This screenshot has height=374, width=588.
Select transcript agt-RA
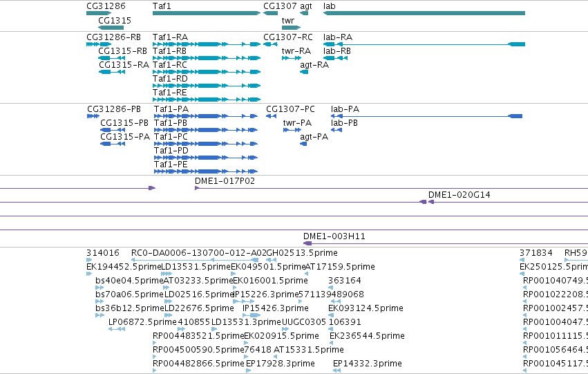(x=314, y=65)
